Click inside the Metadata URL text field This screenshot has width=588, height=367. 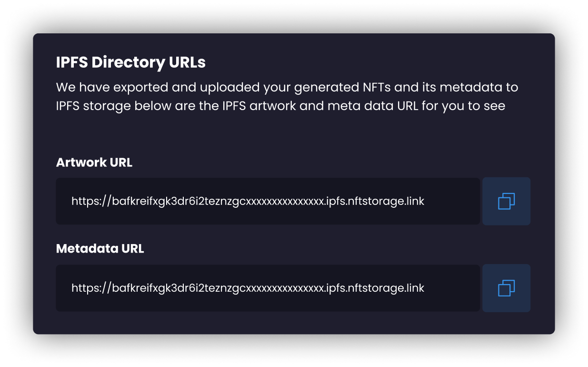click(268, 288)
